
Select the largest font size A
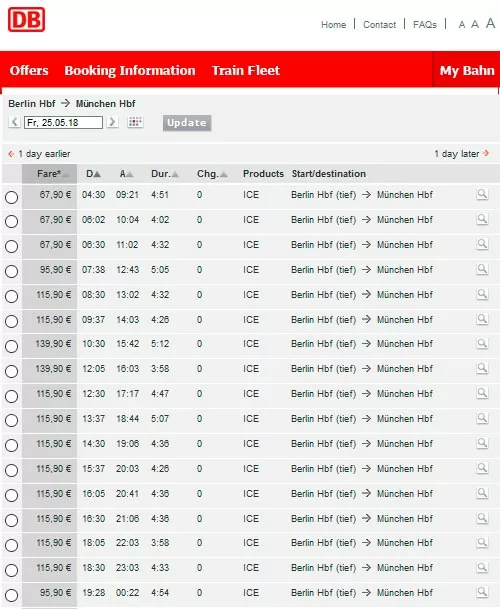[x=490, y=23]
